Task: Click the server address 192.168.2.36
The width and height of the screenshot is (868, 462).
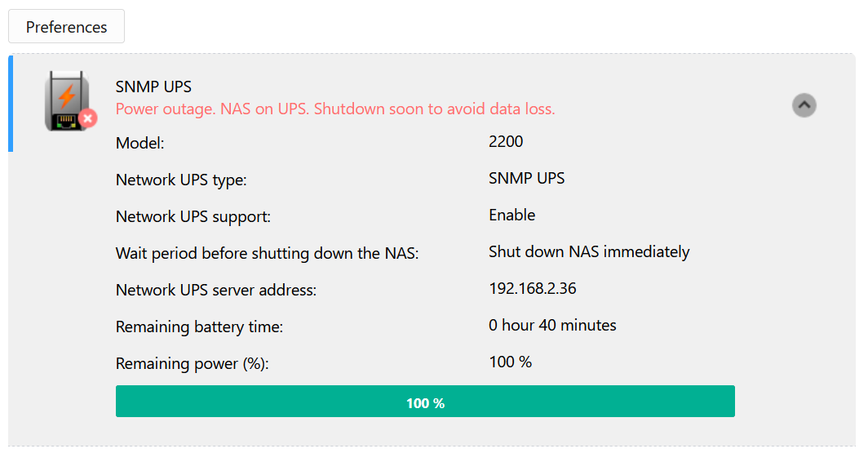Action: (533, 289)
